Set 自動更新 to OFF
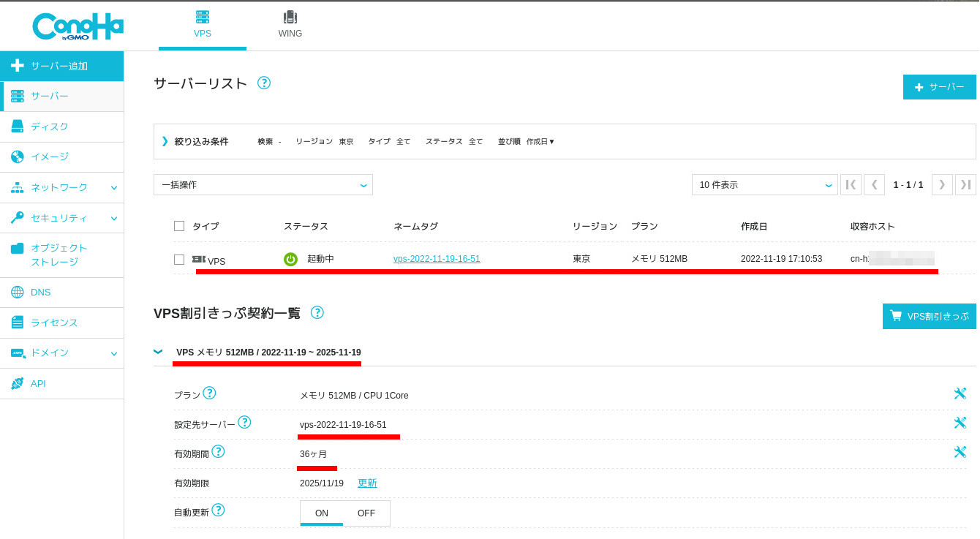The height and width of the screenshot is (539, 980). click(x=366, y=513)
